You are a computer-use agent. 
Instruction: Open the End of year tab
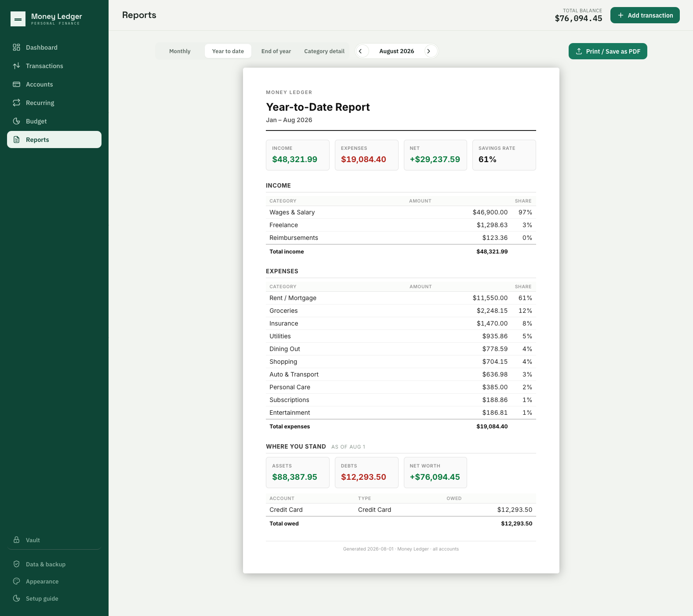pos(276,51)
